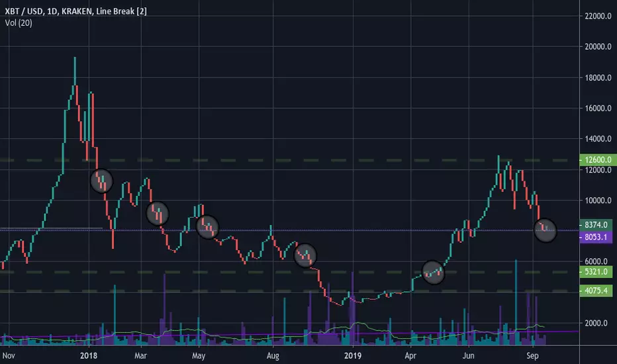Select the dashed horizontal line at 12600
The height and width of the screenshot is (364, 617).
tap(283, 160)
